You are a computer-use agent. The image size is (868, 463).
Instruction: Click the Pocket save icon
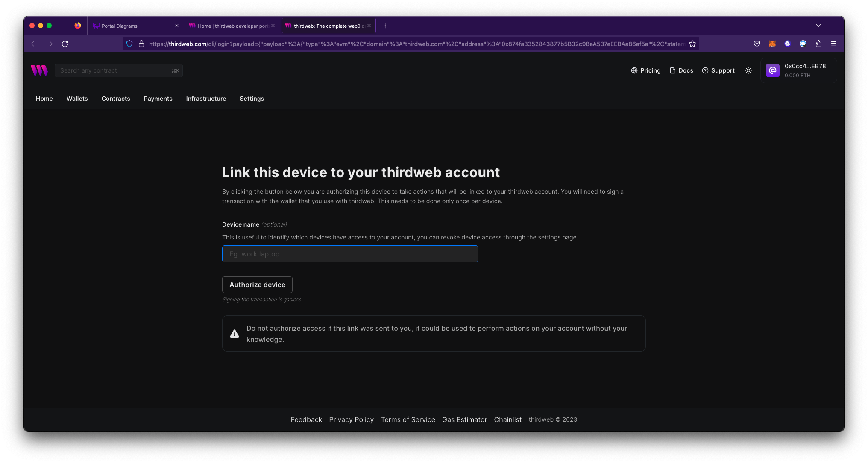pos(757,44)
